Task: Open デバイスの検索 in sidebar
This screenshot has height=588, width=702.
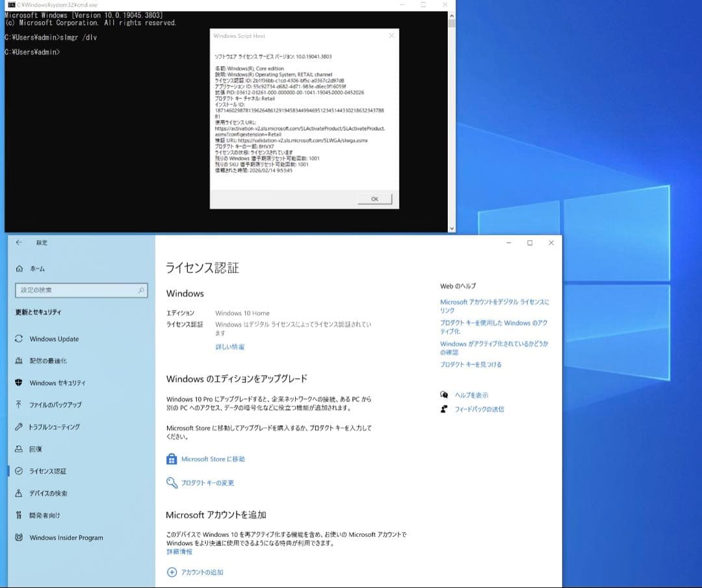Action: tap(48, 493)
